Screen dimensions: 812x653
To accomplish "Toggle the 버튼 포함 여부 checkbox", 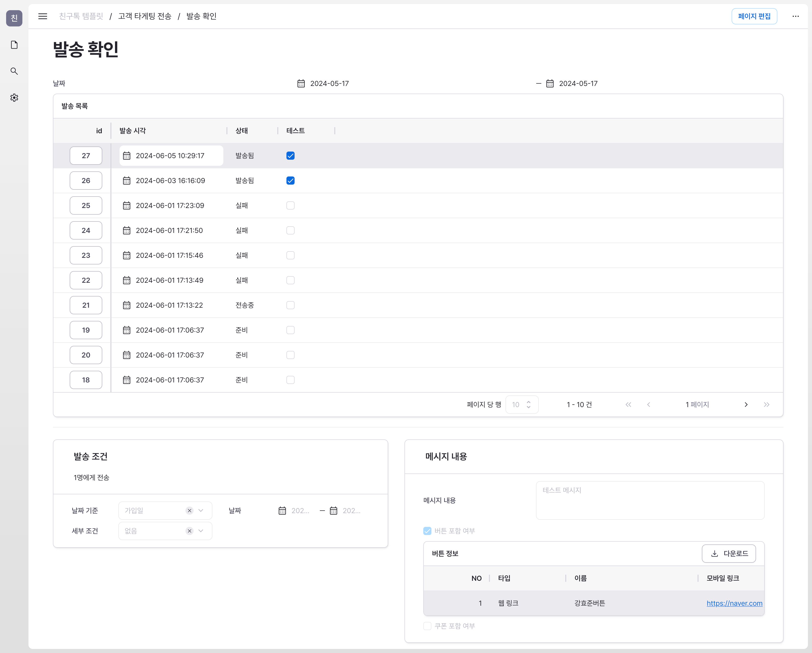I will (427, 531).
